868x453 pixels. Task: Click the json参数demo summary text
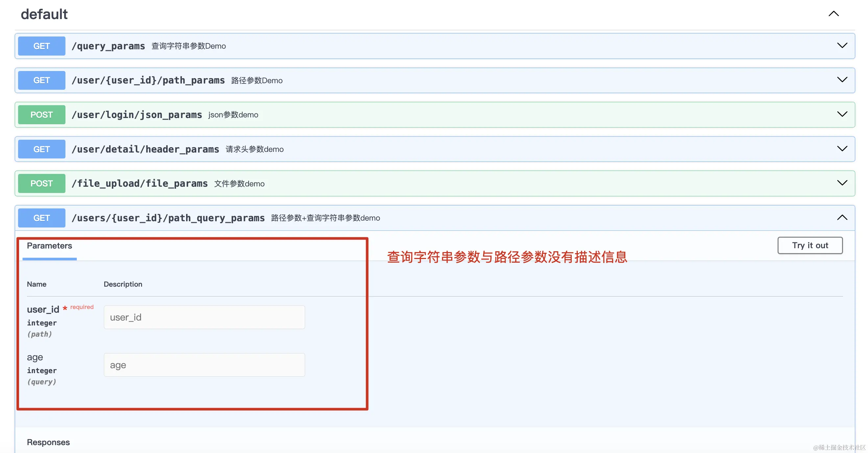tap(233, 115)
